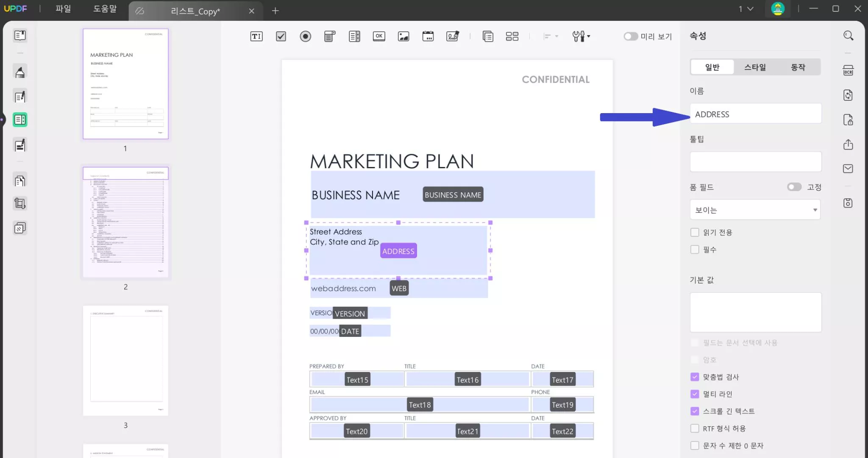
Task: Select the Image Field tool
Action: pos(403,36)
